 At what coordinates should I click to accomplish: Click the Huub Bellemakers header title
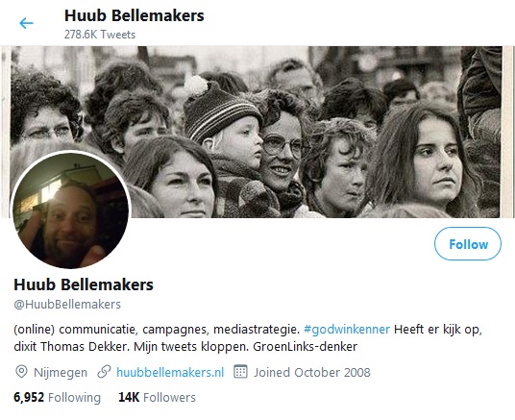(x=134, y=15)
